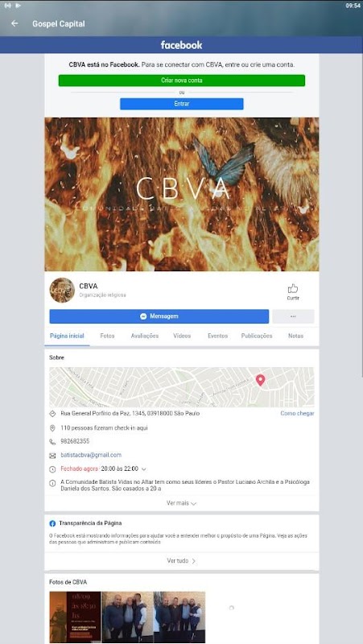Image resolution: width=363 pixels, height=644 pixels.
Task: Expand the opening hours dropdown arrow
Action: tap(144, 469)
